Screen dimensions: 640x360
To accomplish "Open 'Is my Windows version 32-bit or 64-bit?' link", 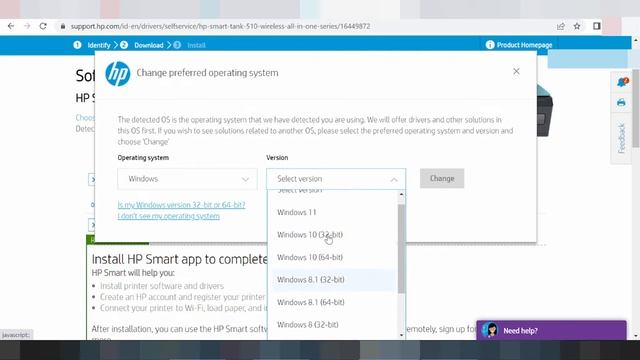I will 181,205.
